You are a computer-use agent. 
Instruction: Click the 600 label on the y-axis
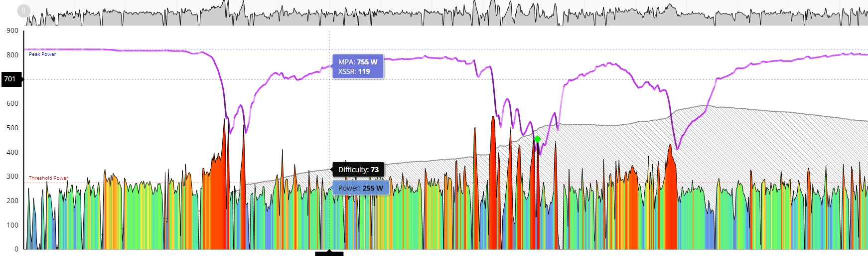pyautogui.click(x=12, y=103)
